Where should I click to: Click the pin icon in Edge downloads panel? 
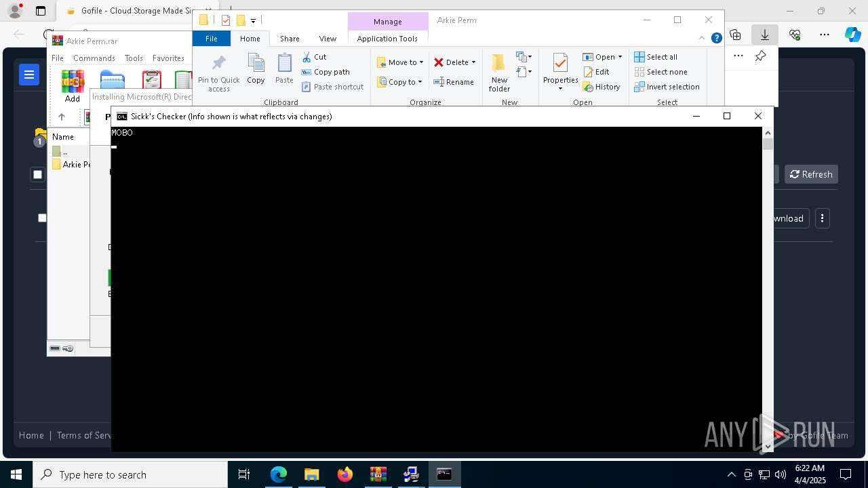pyautogui.click(x=761, y=56)
